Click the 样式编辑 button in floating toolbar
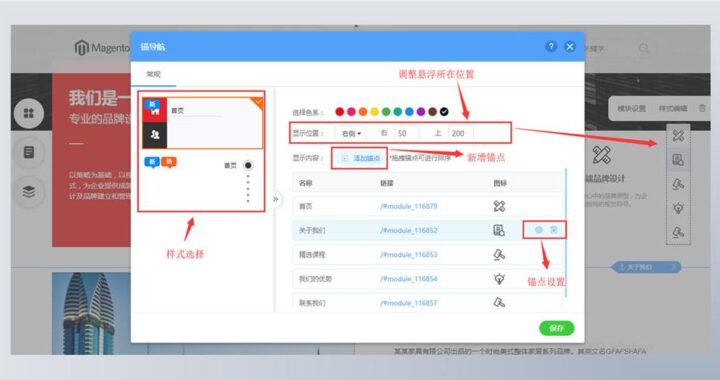 (x=673, y=109)
